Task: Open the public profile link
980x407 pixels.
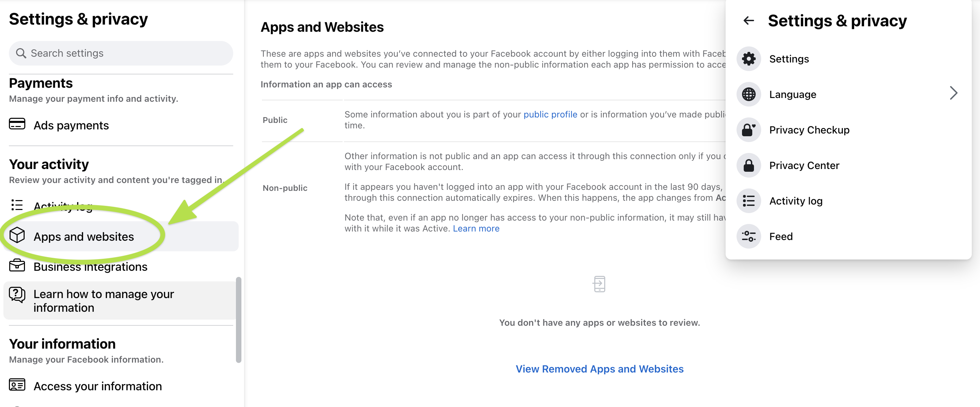Action: pyautogui.click(x=550, y=114)
